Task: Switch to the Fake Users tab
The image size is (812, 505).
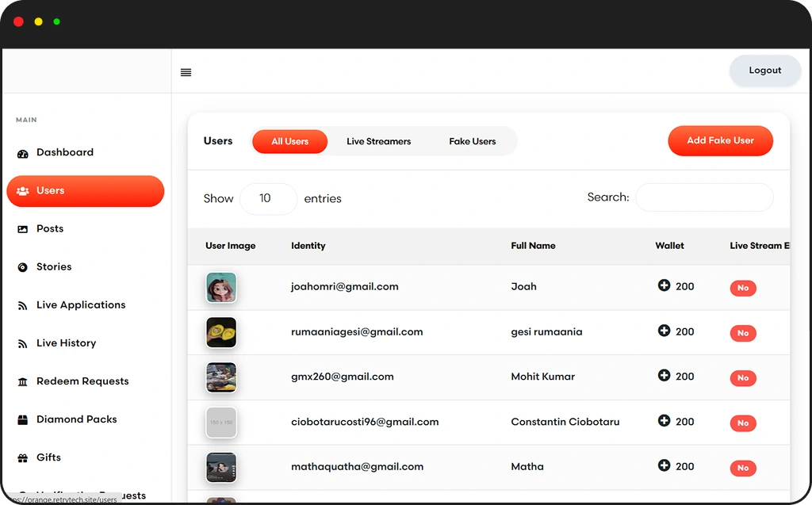Action: click(473, 141)
